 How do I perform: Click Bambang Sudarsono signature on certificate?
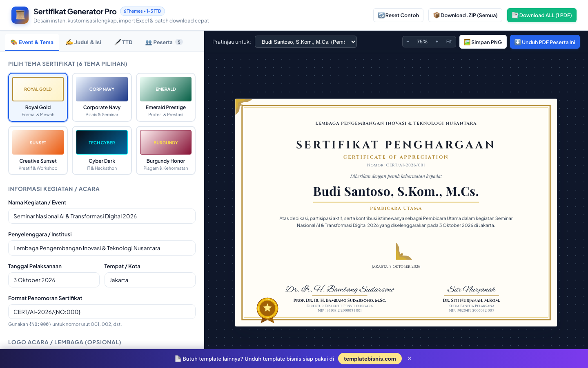340,289
